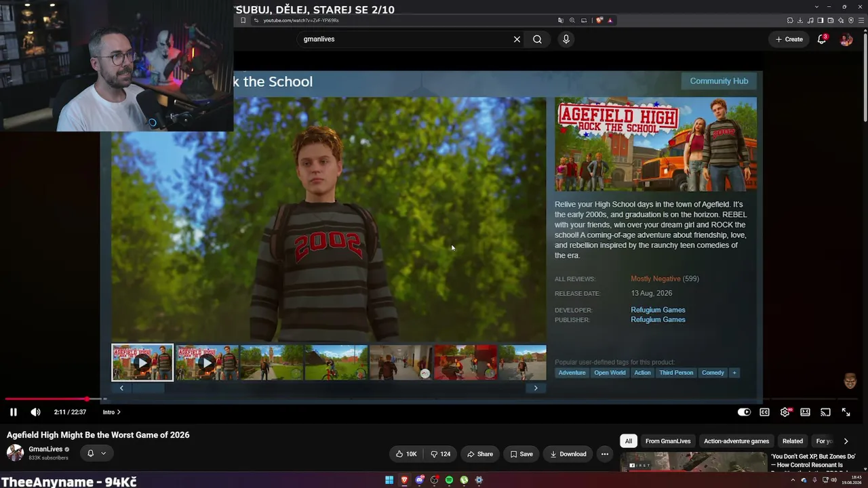This screenshot has width=868, height=488.
Task: Enter full screen mode
Action: (846, 412)
